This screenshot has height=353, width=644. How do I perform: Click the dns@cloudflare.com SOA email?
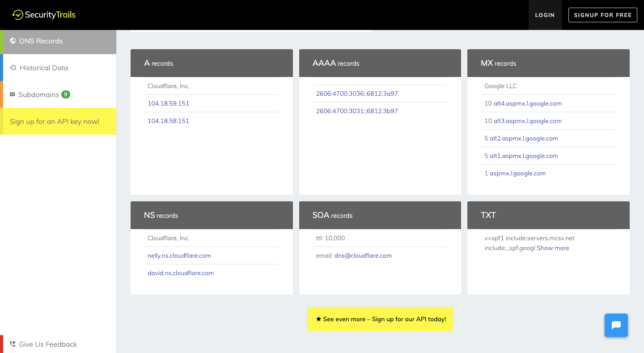(363, 255)
